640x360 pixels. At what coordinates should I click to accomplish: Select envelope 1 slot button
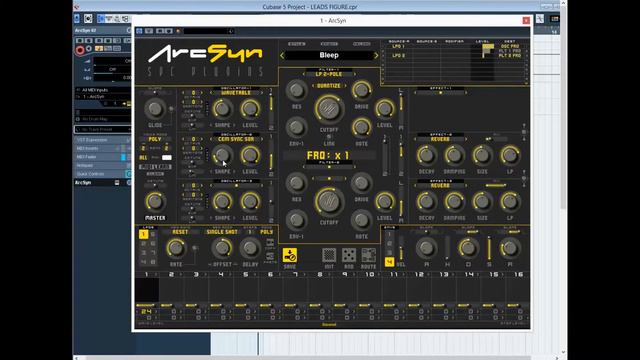pyautogui.click(x=389, y=235)
